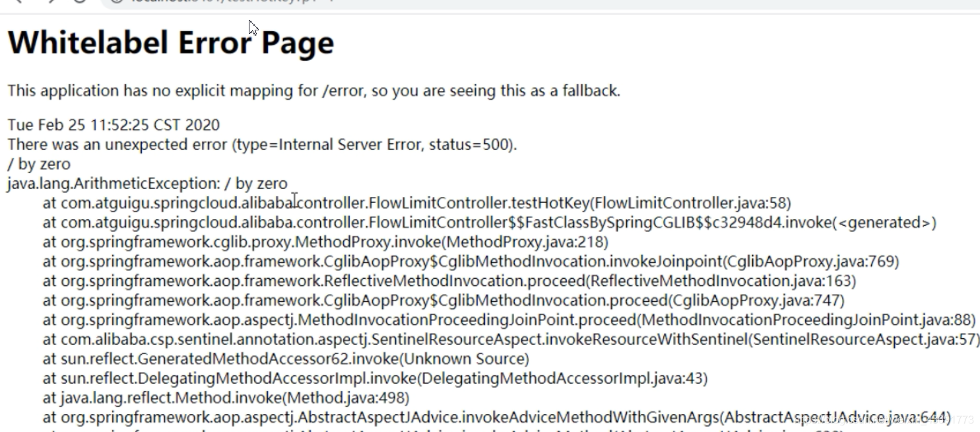The width and height of the screenshot is (980, 432).
Task: Click the timestamp 'Tue Feb 25 11:52:25 CST 2020'
Action: click(x=114, y=125)
